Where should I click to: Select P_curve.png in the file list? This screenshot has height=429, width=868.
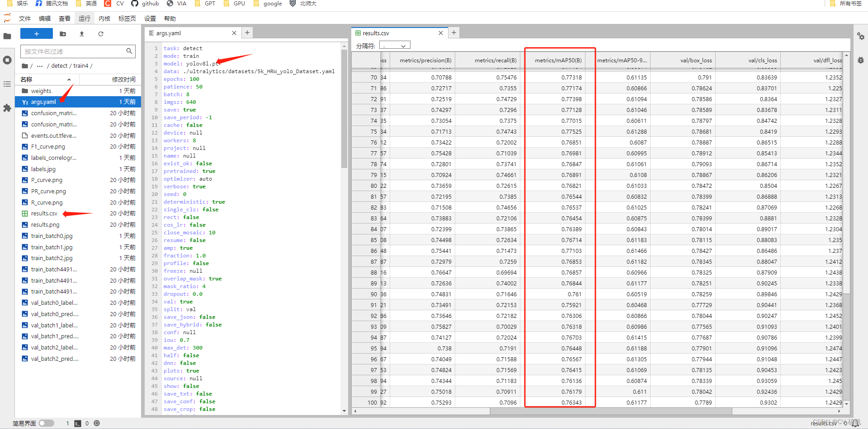[x=78, y=180]
